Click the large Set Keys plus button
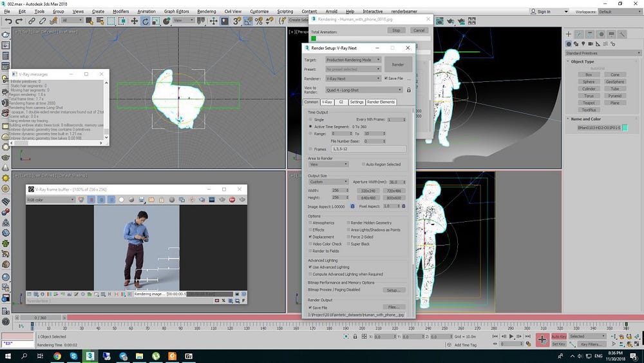The image size is (644, 363). pos(542,340)
